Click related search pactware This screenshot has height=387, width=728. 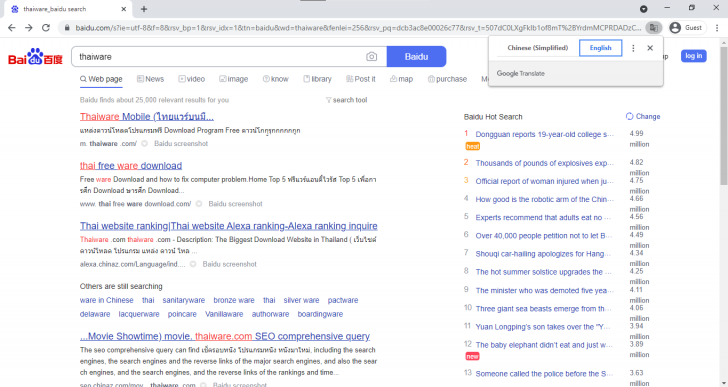343,300
